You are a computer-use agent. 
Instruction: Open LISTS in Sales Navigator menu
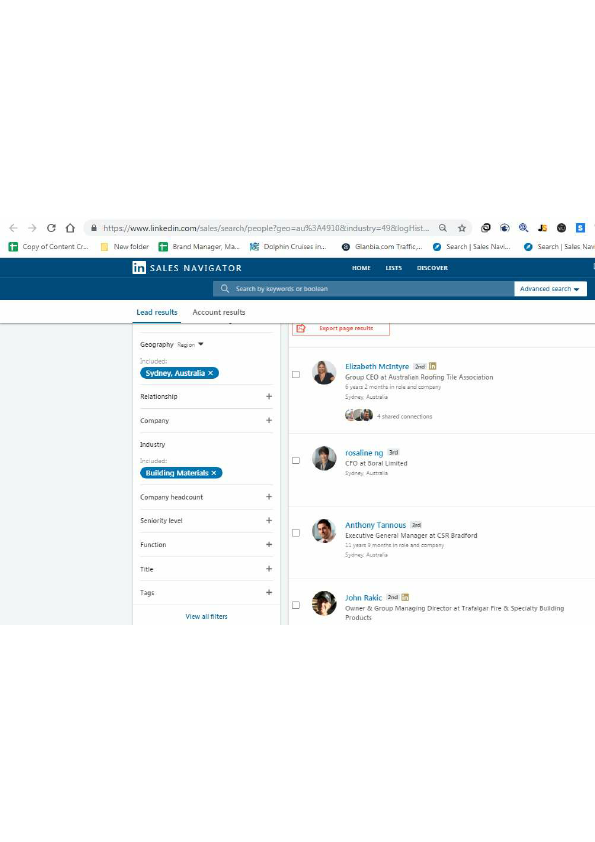click(394, 267)
